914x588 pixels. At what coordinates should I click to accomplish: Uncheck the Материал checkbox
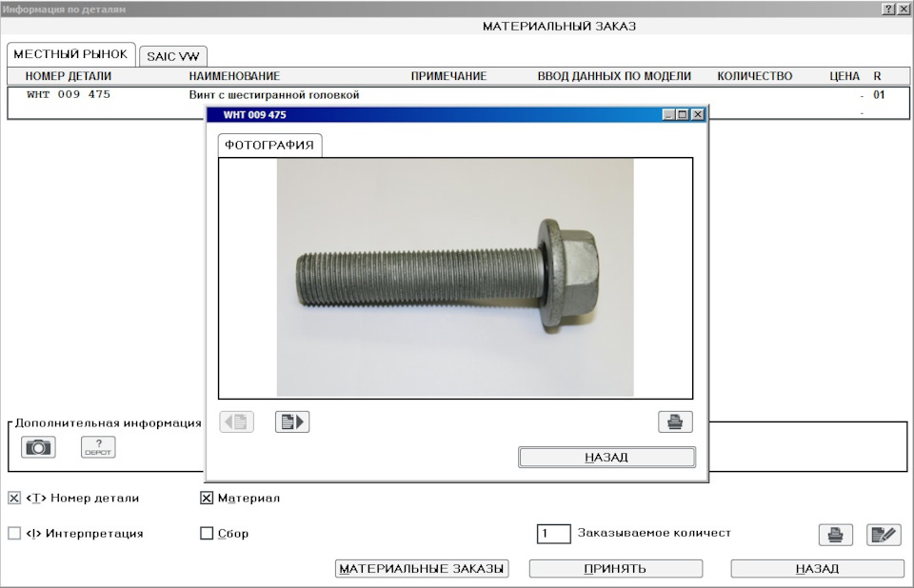click(206, 497)
